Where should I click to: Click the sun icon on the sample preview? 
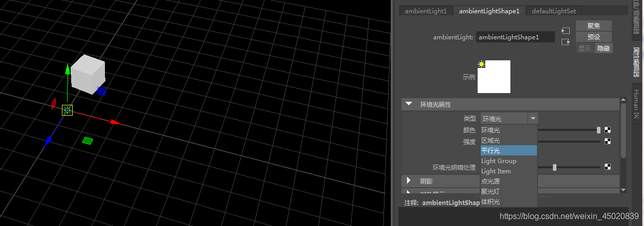pyautogui.click(x=481, y=64)
